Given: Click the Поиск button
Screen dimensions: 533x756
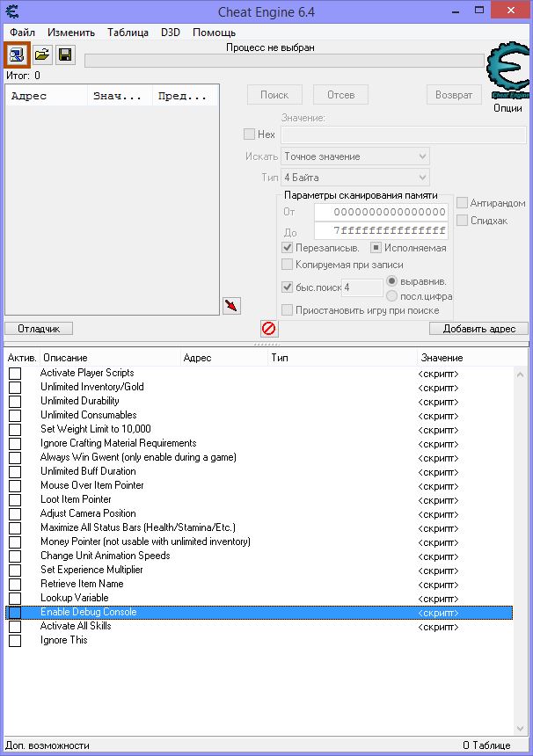Looking at the screenshot, I should (274, 95).
